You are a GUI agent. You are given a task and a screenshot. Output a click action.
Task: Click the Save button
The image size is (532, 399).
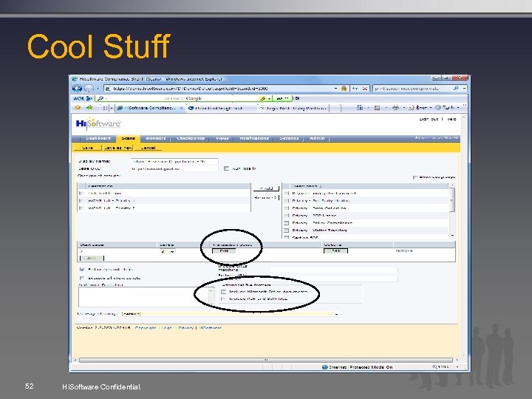click(x=87, y=148)
